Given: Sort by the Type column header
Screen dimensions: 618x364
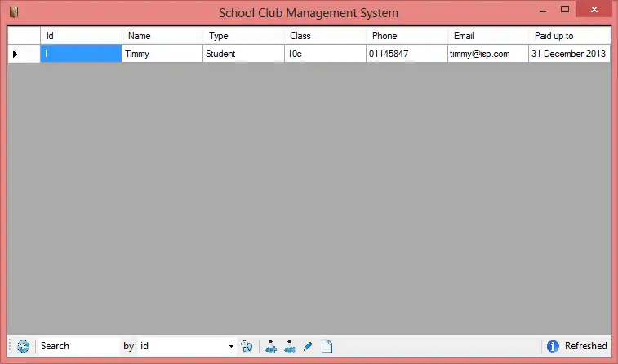Looking at the screenshot, I should [243, 36].
